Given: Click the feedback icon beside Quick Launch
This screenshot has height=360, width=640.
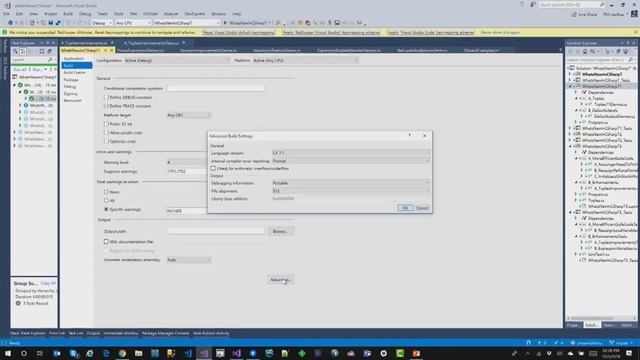Looking at the screenshot, I should tap(533, 4).
